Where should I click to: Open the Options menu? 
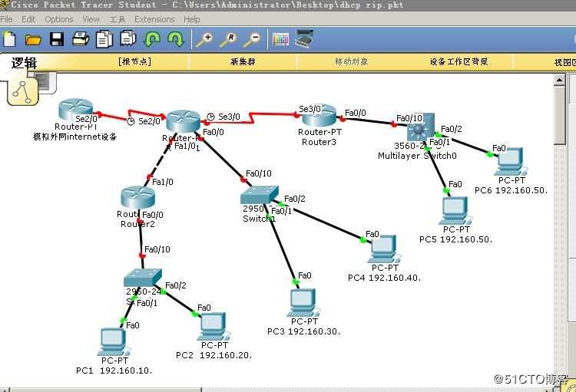click(59, 19)
